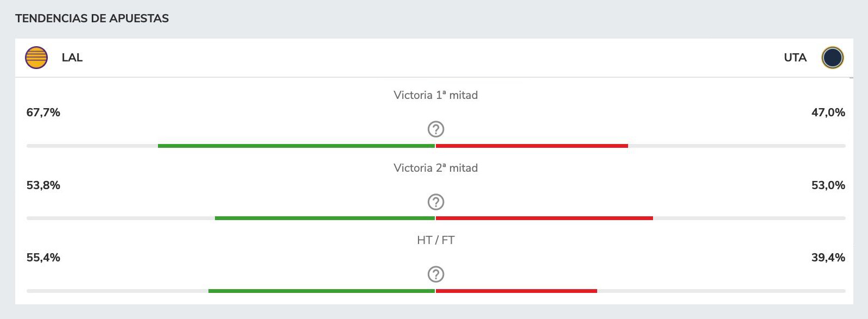Click red bar of HT / FT
The height and width of the screenshot is (319, 868).
(x=516, y=291)
